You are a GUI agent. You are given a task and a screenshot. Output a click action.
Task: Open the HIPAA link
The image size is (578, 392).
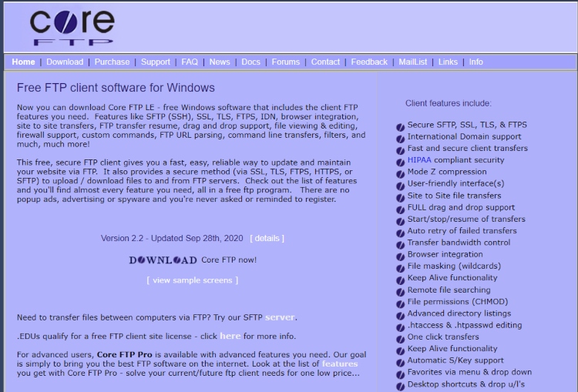point(419,160)
